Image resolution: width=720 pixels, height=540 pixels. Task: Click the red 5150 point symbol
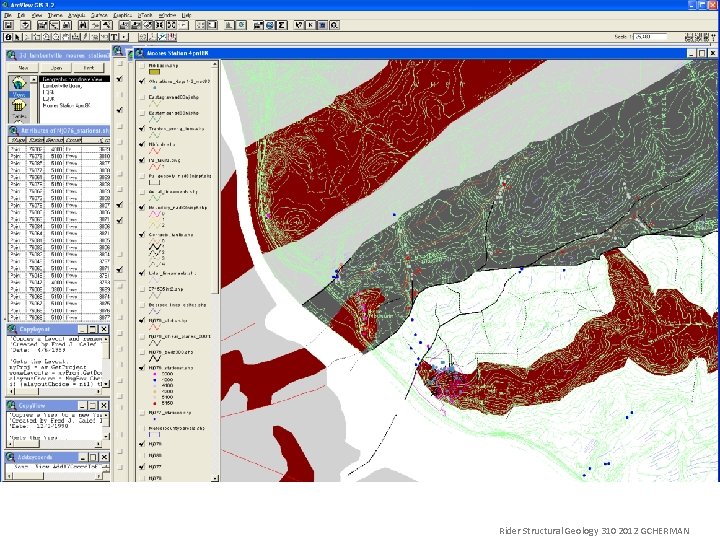tap(155, 403)
